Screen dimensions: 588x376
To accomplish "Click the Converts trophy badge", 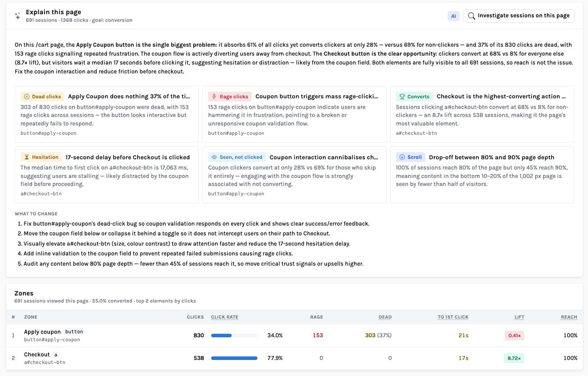I will pyautogui.click(x=414, y=97).
